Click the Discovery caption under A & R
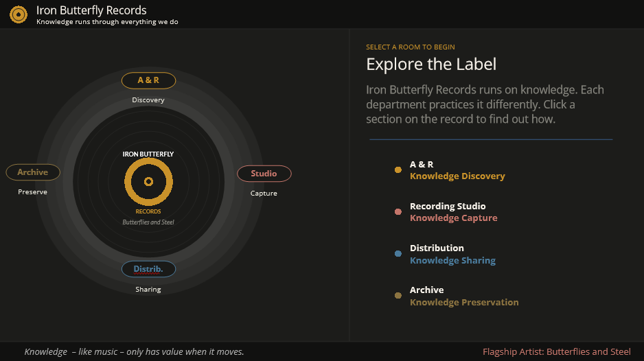This screenshot has height=361, width=644. point(148,100)
